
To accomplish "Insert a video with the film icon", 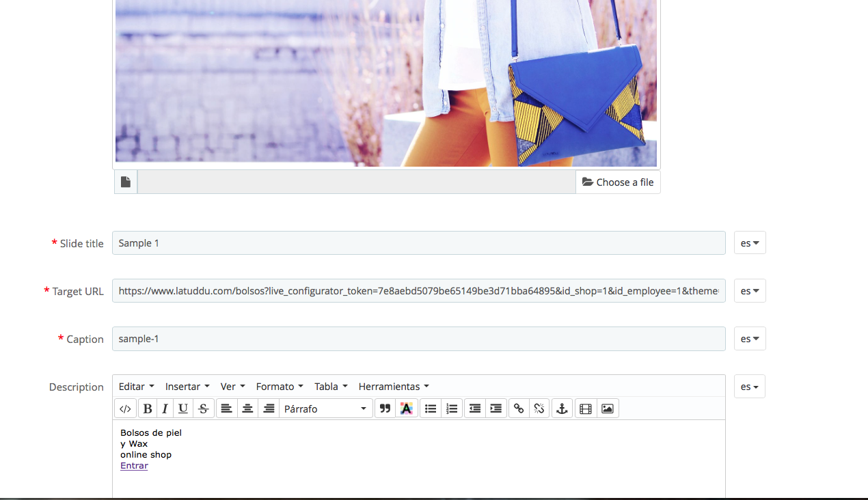I will pos(586,408).
